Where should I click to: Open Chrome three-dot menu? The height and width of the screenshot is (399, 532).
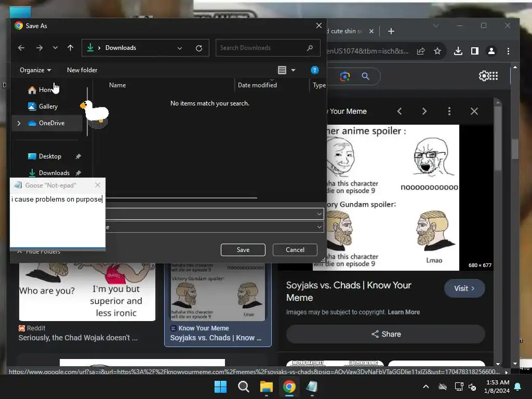tap(508, 51)
